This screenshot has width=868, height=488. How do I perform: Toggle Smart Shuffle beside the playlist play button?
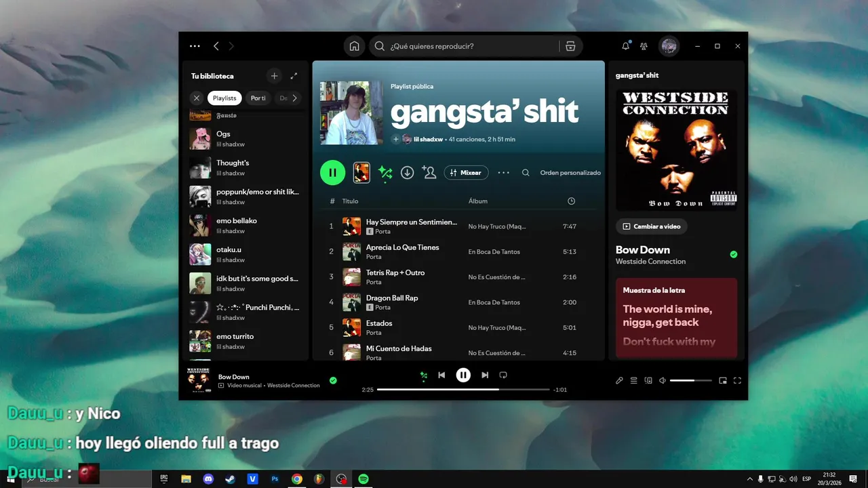(385, 172)
